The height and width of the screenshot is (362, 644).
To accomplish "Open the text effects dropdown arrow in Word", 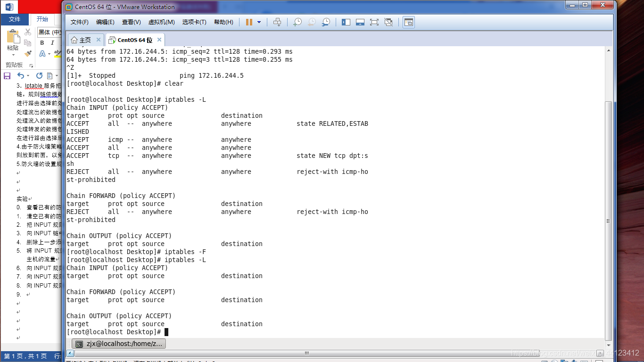I will point(49,54).
